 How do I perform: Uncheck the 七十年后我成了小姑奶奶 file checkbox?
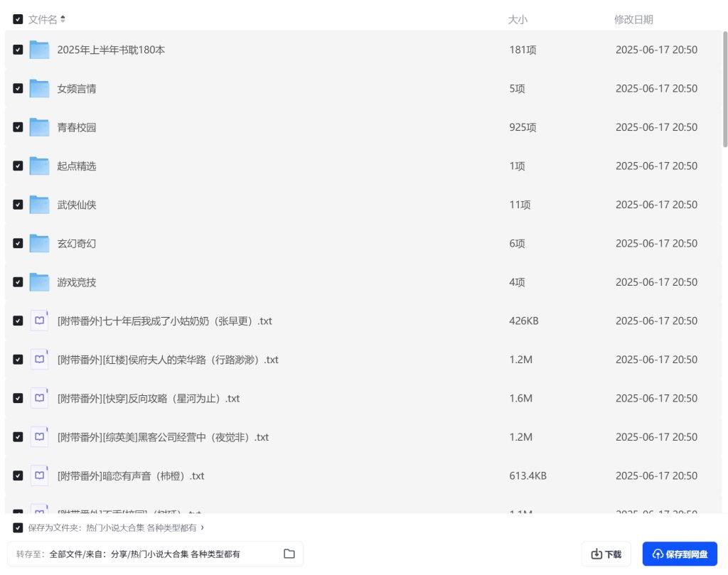click(18, 321)
